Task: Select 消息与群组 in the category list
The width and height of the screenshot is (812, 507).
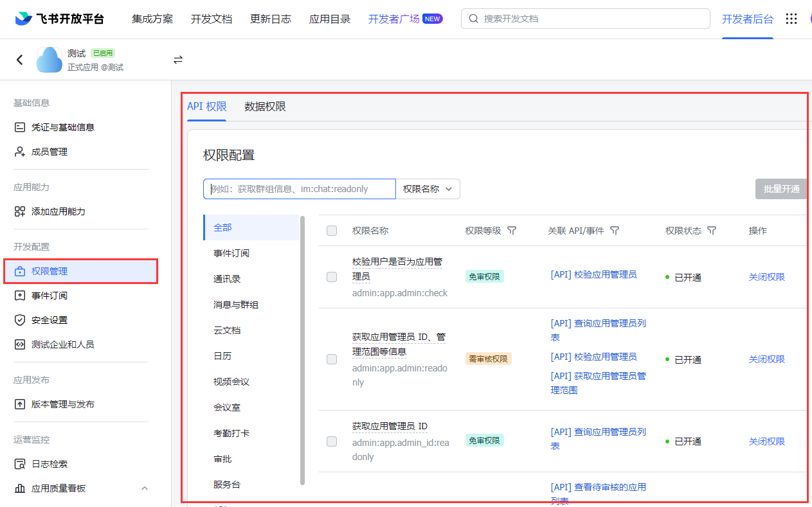Action: (236, 305)
